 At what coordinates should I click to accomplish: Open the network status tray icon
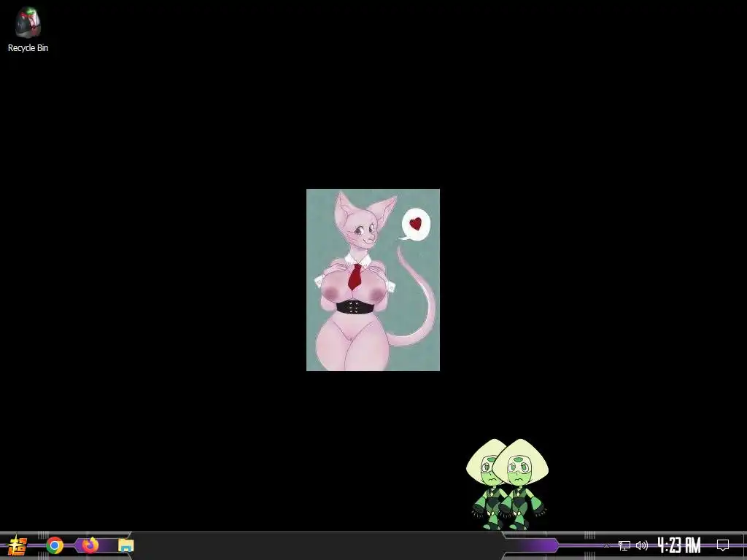click(x=624, y=545)
